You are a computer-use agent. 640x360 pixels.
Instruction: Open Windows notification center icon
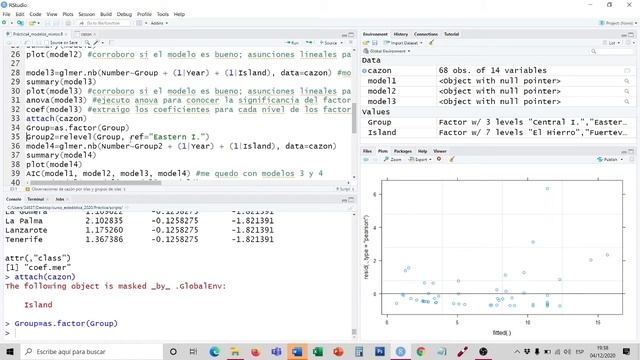click(x=627, y=351)
